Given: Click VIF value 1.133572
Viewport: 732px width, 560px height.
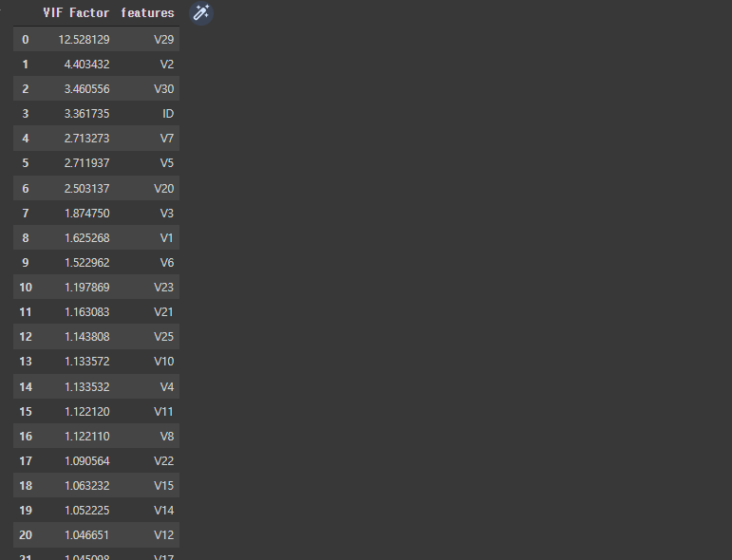Looking at the screenshot, I should tap(86, 362).
